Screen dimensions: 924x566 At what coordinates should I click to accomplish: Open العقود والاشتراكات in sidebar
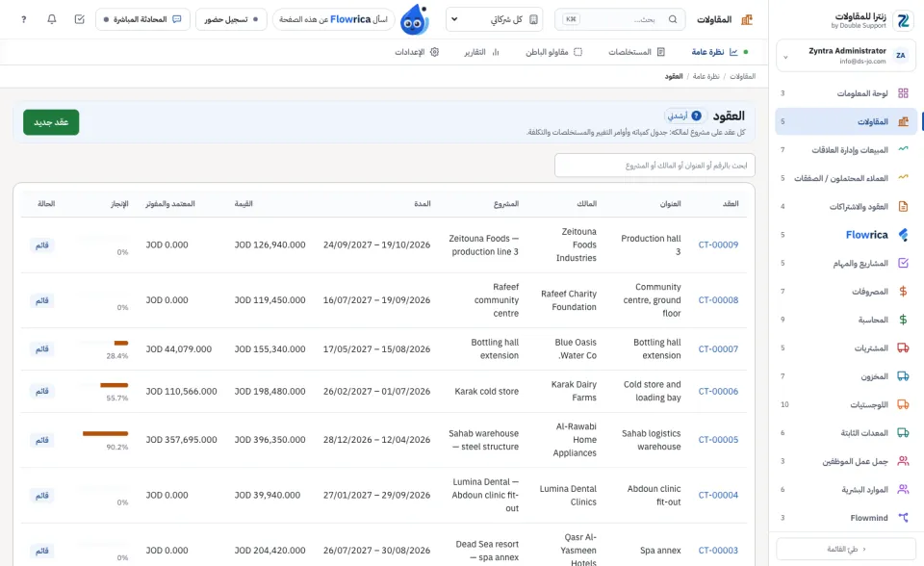tap(846, 206)
